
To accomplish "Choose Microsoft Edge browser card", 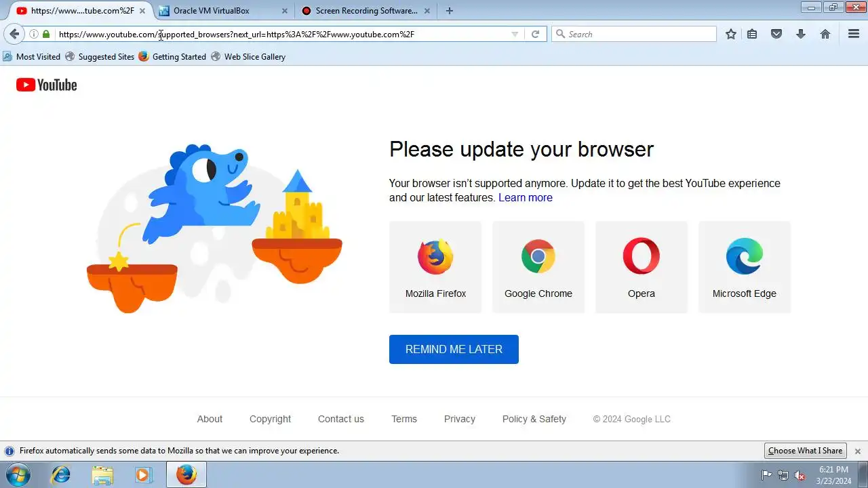I will click(745, 267).
